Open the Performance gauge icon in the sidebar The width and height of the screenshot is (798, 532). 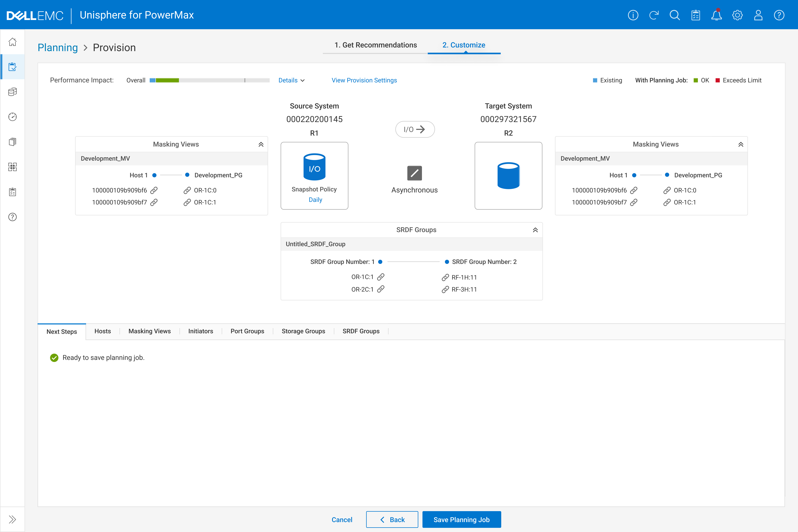point(13,117)
